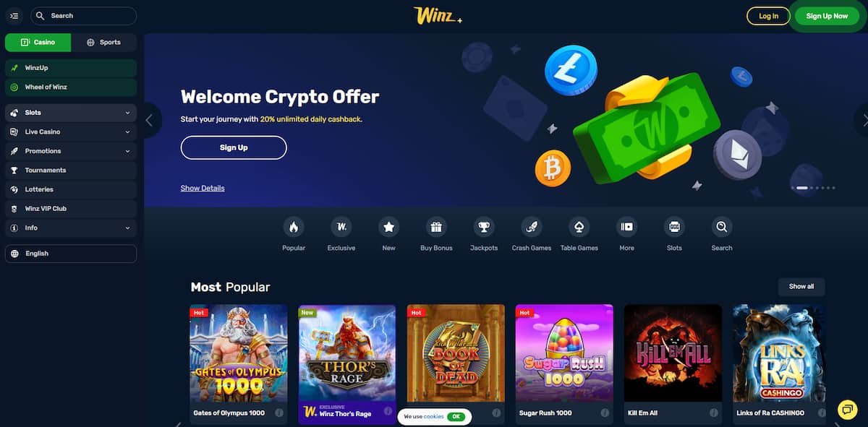Open the live chat support icon
The height and width of the screenshot is (427, 868).
(847, 409)
